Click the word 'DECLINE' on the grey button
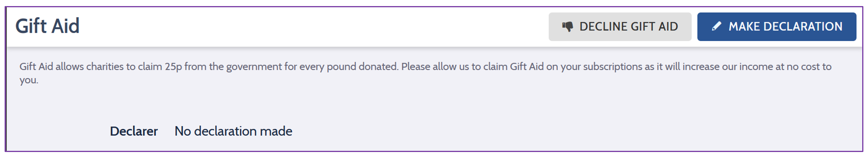Viewport: 868px width, 157px height. 603,27
